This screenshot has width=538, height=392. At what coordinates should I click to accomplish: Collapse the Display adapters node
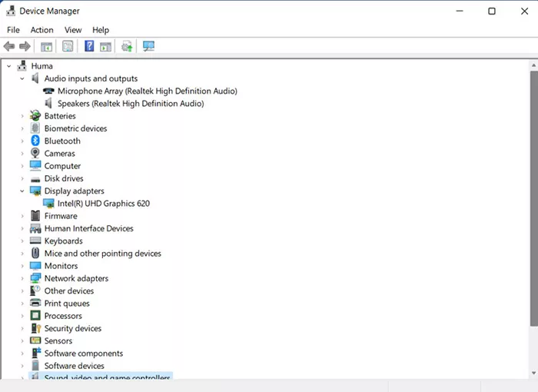(22, 191)
